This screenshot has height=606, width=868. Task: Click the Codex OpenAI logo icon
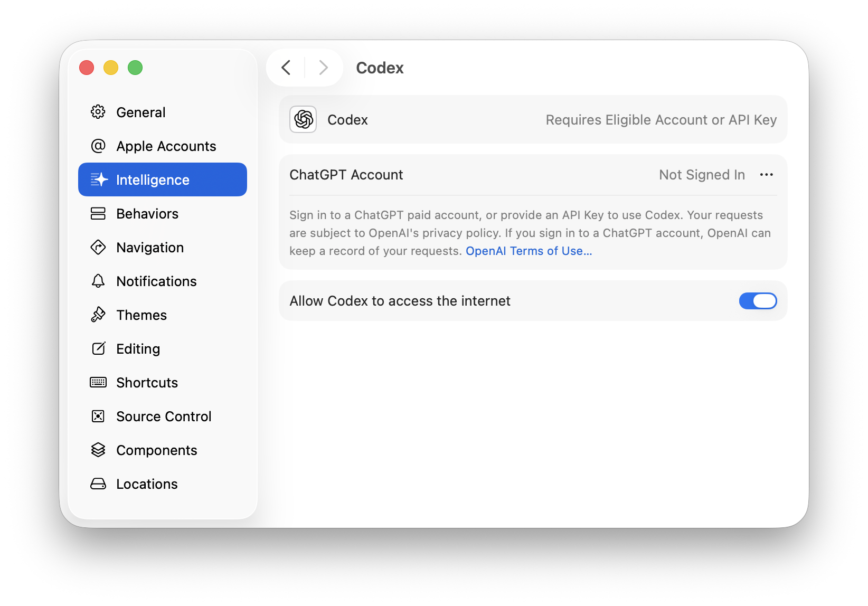click(x=303, y=119)
